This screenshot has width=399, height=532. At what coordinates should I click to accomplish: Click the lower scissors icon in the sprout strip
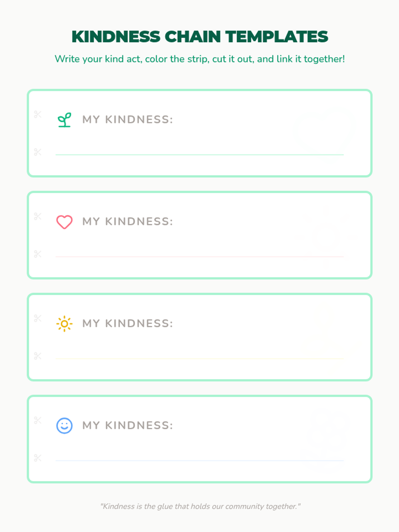pos(38,152)
